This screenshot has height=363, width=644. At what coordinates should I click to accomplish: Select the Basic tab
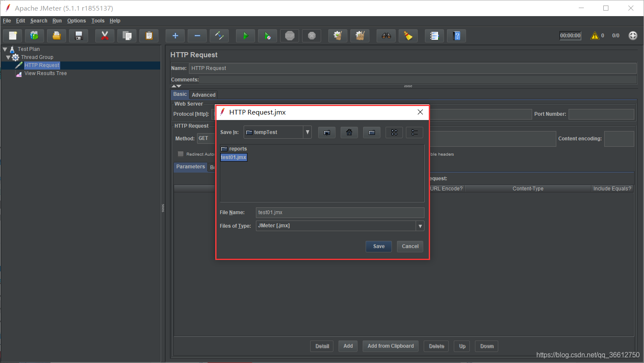[x=180, y=94]
